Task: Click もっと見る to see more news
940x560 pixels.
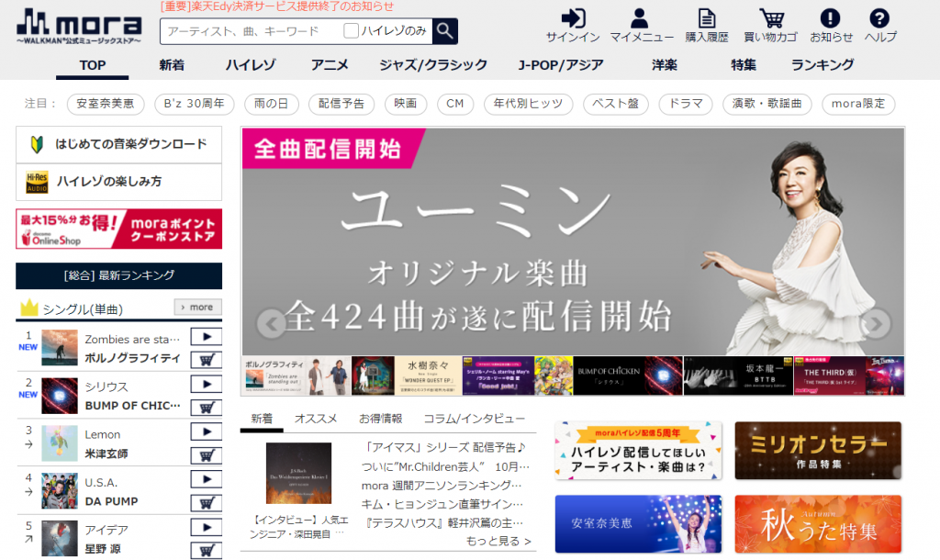Action: click(498, 542)
